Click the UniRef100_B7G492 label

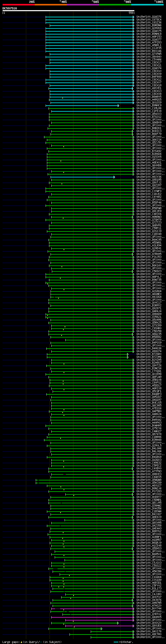point(149,151)
